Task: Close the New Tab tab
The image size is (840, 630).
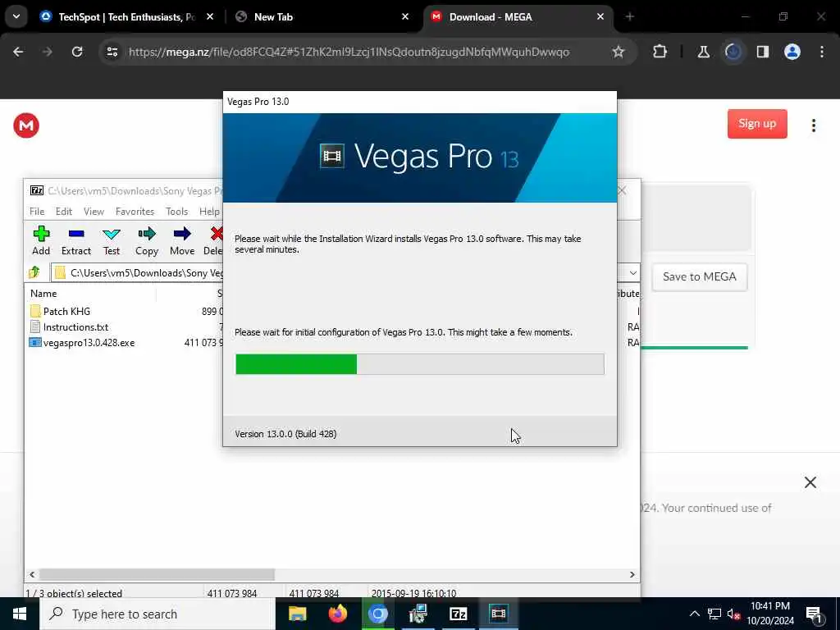Action: pyautogui.click(x=405, y=17)
